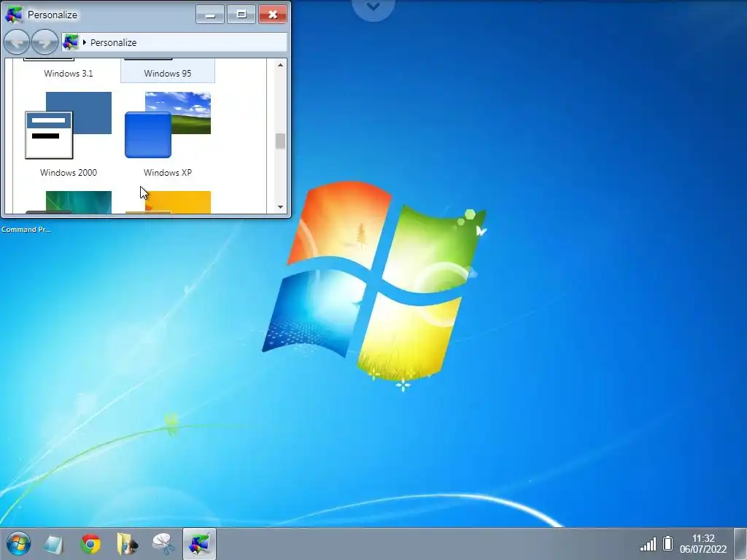This screenshot has width=747, height=560.
Task: Click the Personalize icon in address bar
Action: (71, 42)
